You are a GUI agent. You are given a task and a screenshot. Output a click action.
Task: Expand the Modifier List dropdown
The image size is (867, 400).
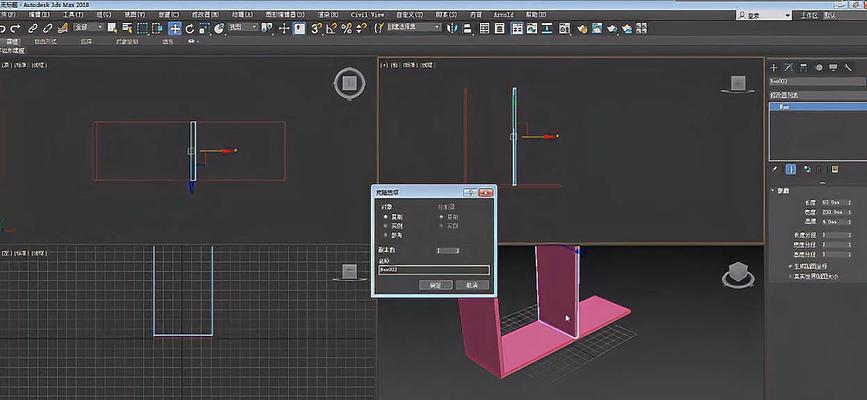[818, 95]
